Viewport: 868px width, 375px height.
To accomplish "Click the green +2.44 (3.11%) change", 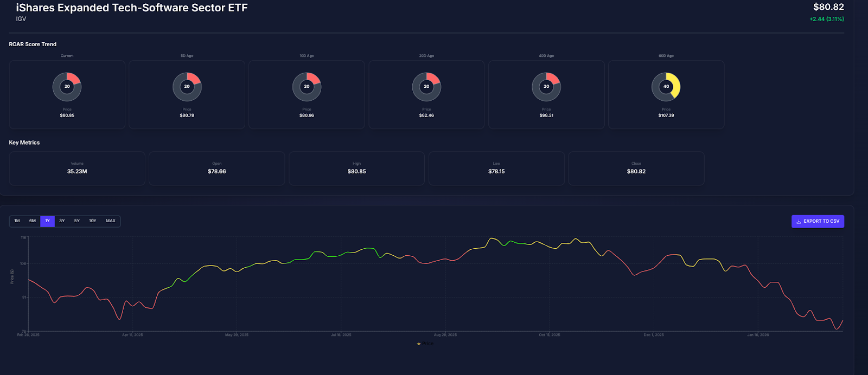I will (827, 19).
